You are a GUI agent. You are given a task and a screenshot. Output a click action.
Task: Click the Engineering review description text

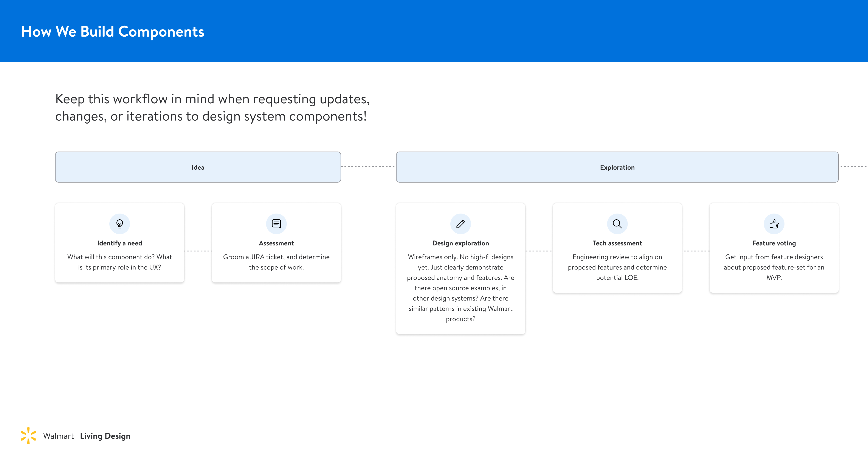pyautogui.click(x=617, y=267)
